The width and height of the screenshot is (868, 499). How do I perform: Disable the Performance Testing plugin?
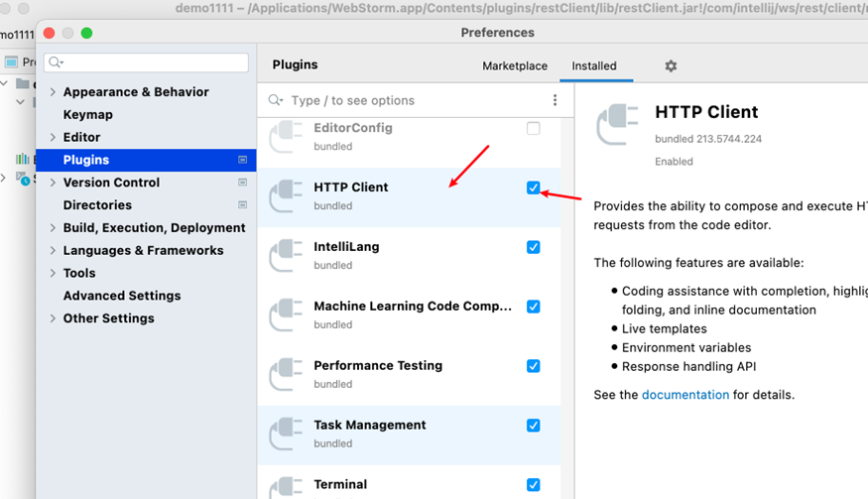(x=533, y=366)
